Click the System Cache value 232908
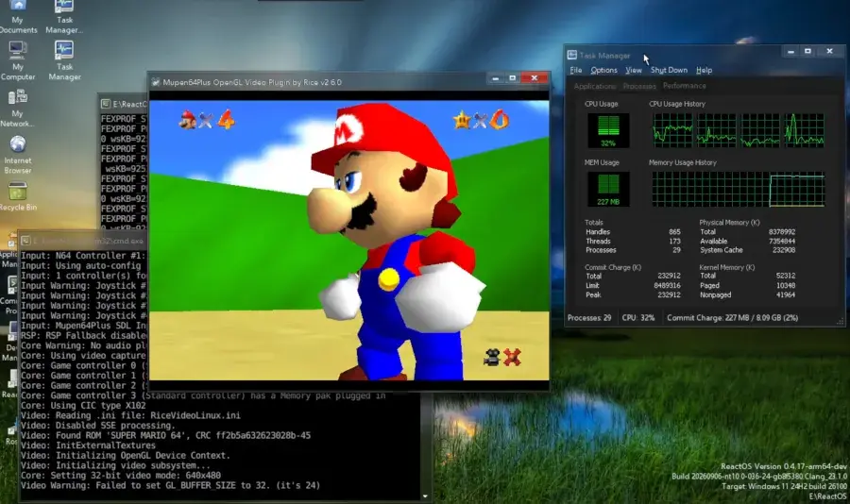850x504 pixels. coord(784,250)
